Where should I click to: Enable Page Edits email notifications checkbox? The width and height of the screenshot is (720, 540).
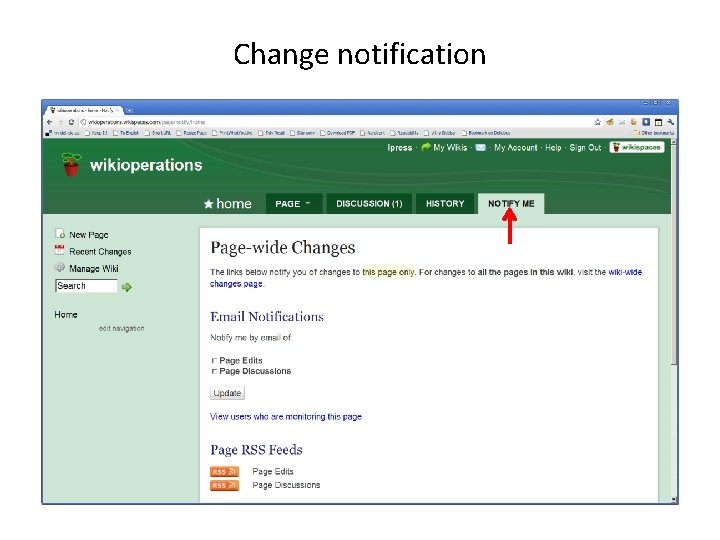click(x=214, y=360)
